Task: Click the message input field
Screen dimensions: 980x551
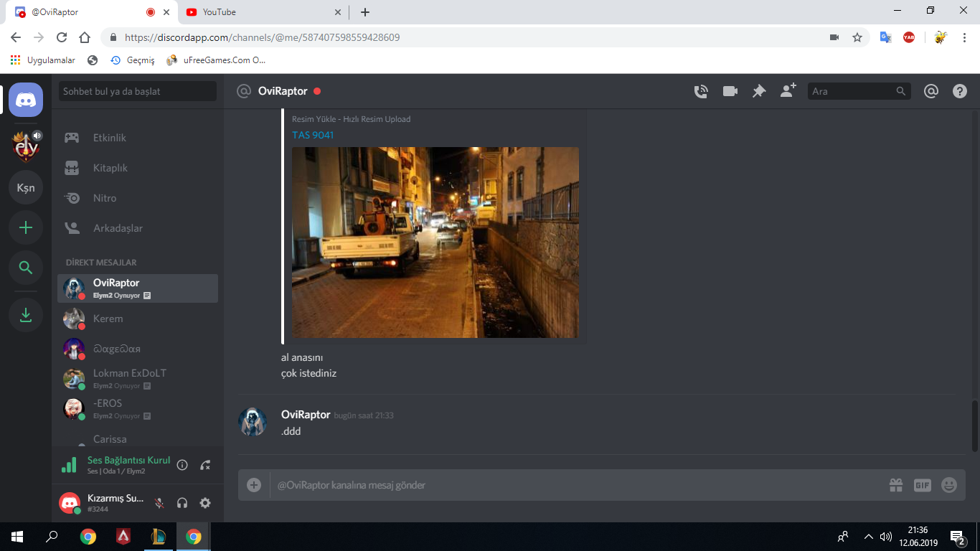Action: click(x=574, y=485)
